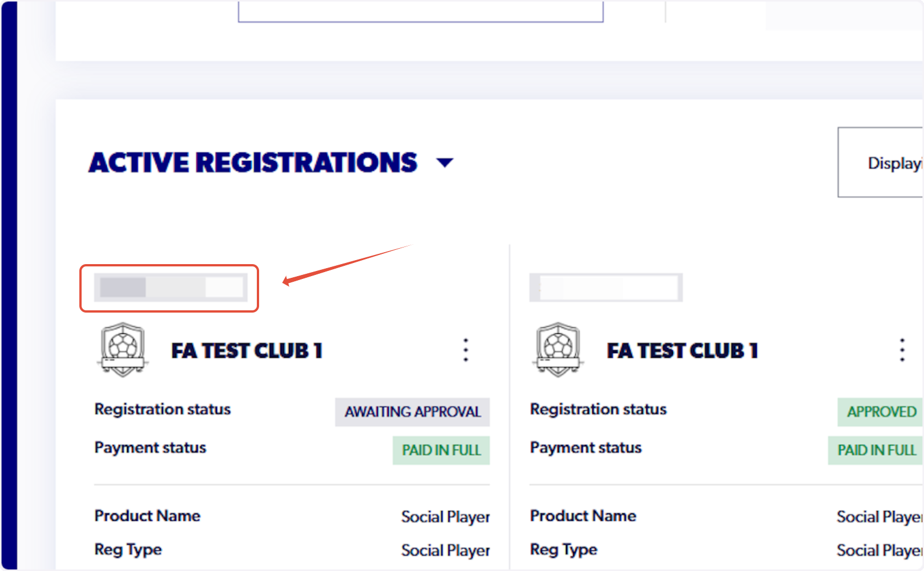Click the club crest icon beside left FA TEST CLUB 1
Screen dimensions: 924x571
coord(122,350)
